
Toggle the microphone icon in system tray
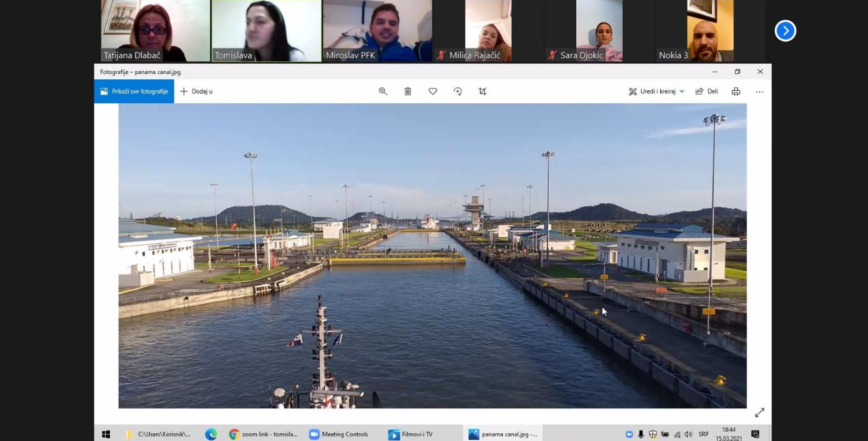coord(641,434)
